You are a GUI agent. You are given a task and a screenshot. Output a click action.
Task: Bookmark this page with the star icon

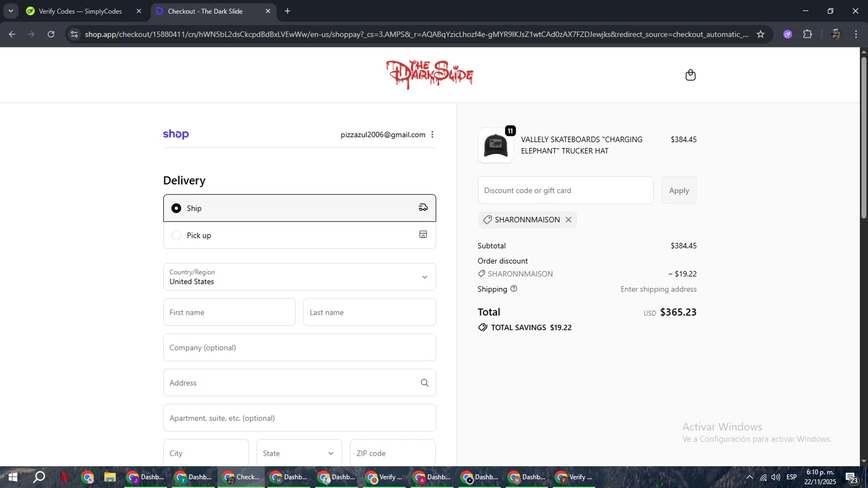click(x=760, y=34)
